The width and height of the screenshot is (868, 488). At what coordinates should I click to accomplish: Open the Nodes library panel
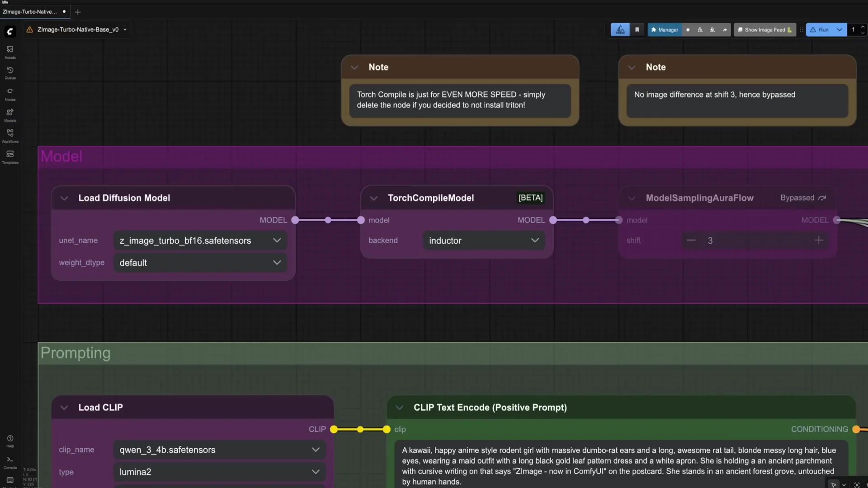pos(9,94)
